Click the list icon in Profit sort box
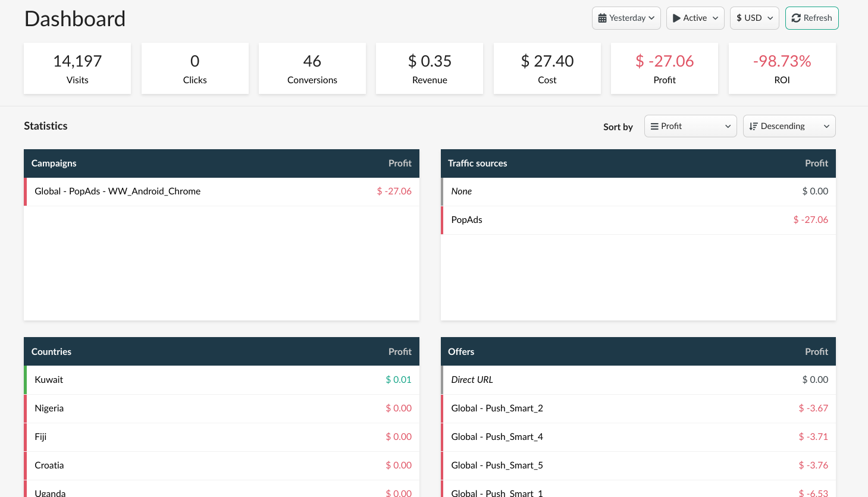This screenshot has width=868, height=497. point(654,127)
